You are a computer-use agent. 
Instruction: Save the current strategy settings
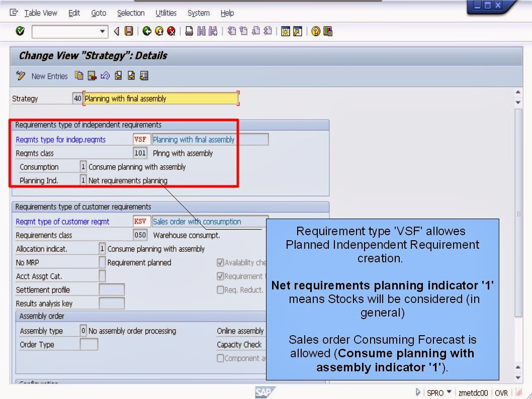point(130,31)
